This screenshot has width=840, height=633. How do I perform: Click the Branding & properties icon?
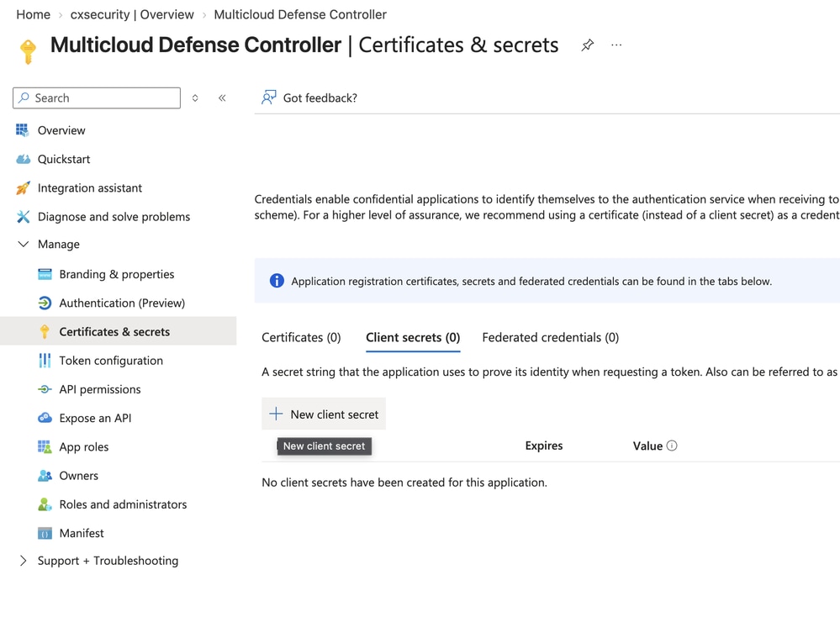click(45, 274)
